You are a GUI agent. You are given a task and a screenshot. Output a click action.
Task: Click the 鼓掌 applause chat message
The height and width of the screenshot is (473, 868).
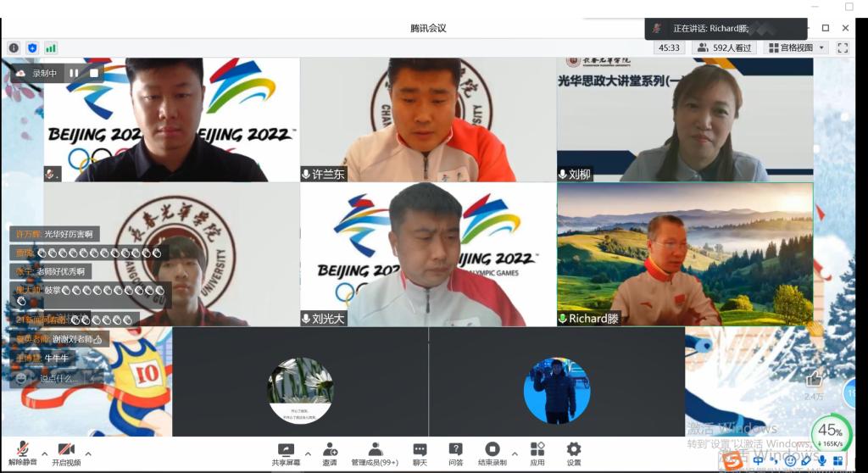click(90, 295)
